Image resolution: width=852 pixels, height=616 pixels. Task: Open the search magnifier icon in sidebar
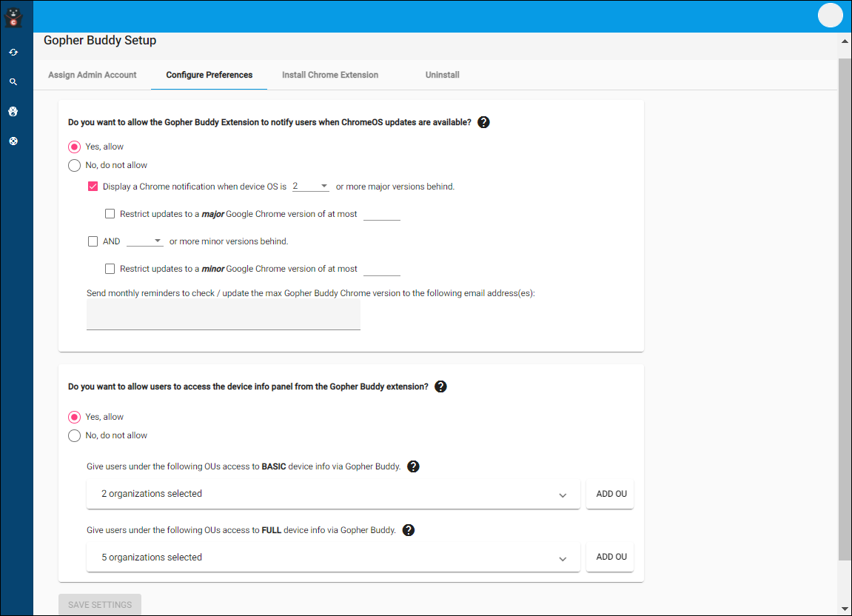13,82
